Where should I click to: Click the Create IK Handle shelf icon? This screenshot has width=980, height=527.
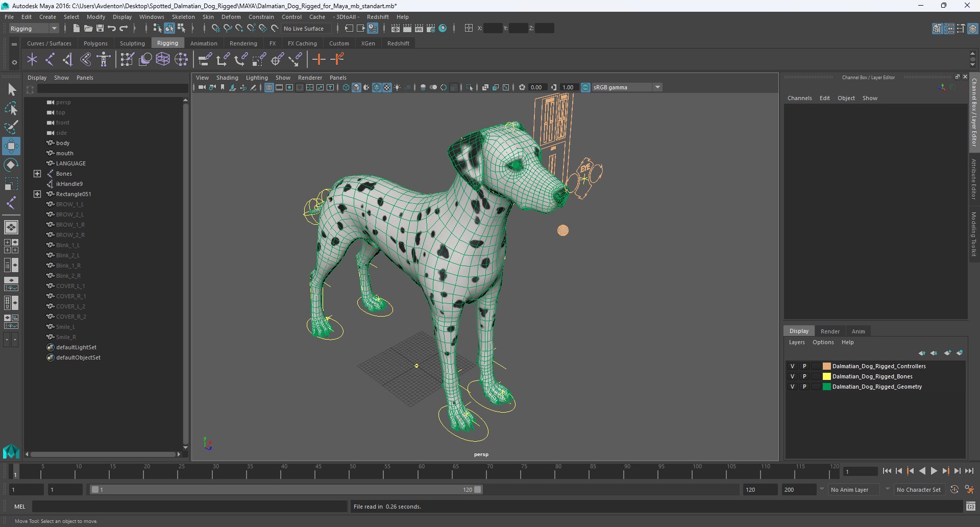coord(68,60)
